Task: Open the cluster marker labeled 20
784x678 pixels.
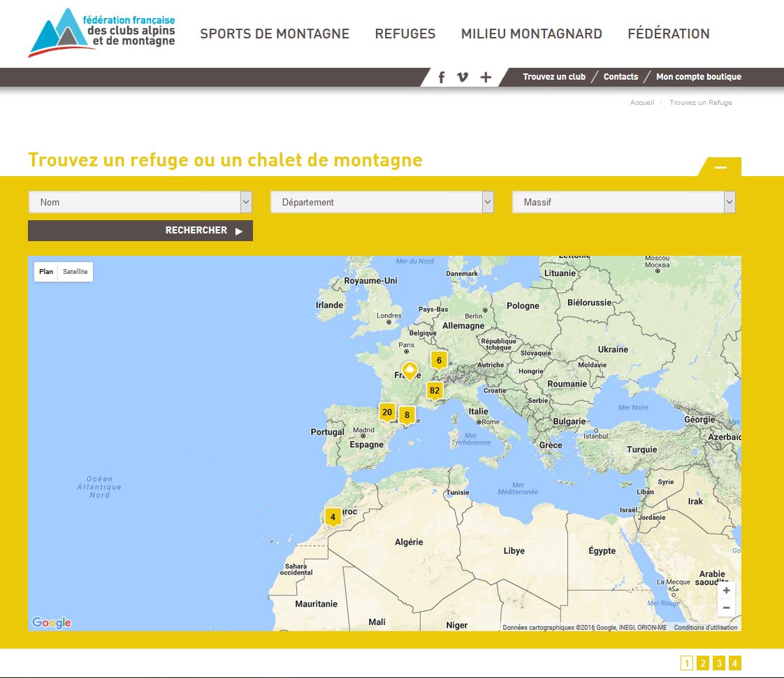Action: 387,412
